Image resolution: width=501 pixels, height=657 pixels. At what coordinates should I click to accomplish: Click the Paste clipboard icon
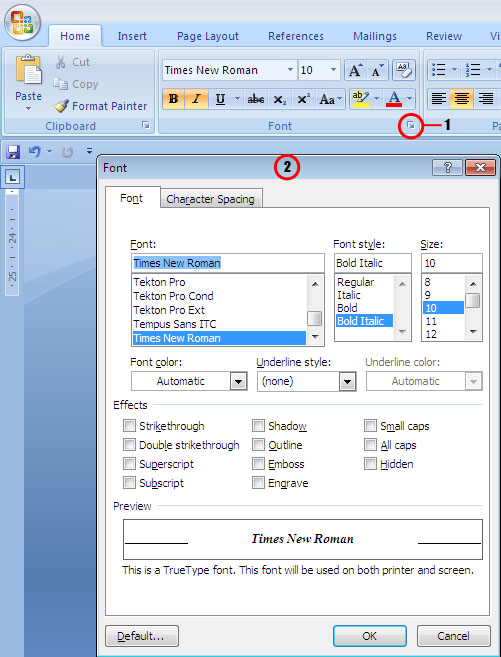(x=28, y=70)
